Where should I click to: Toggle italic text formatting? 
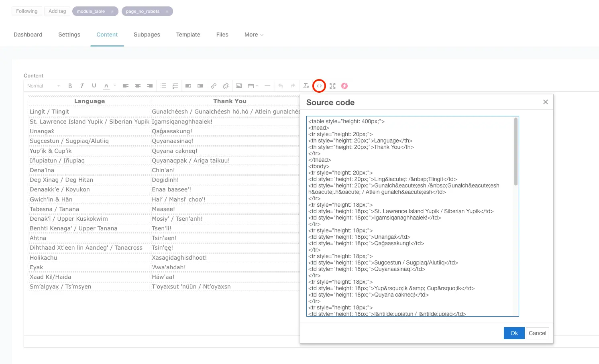pos(82,86)
